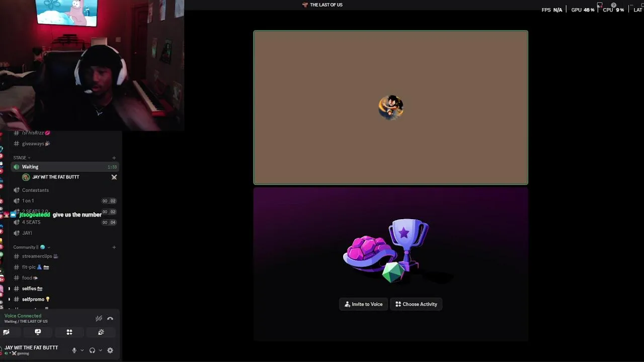The height and width of the screenshot is (362, 644).
Task: Select the Waiting voice channel
Action: point(64,167)
